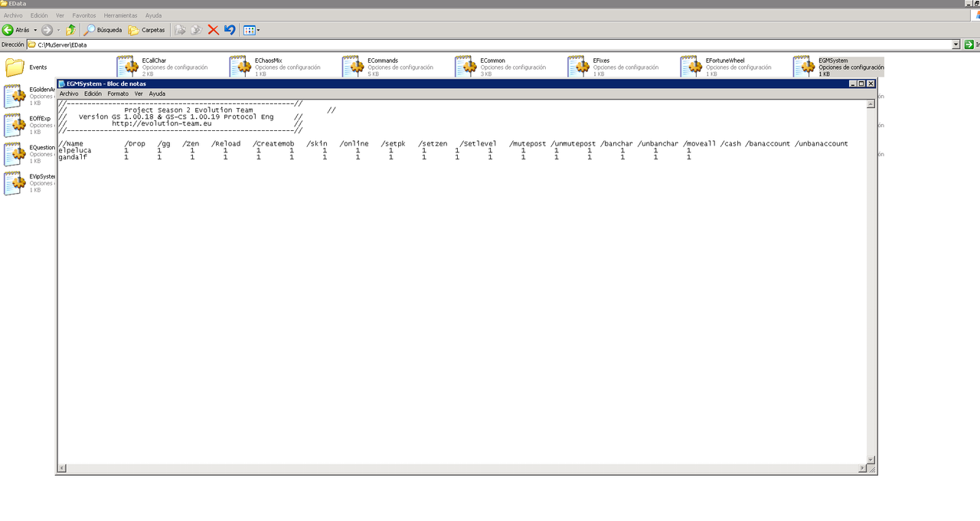Open the Views dropdown arrow
Screen dimensions: 980x521
pos(258,30)
